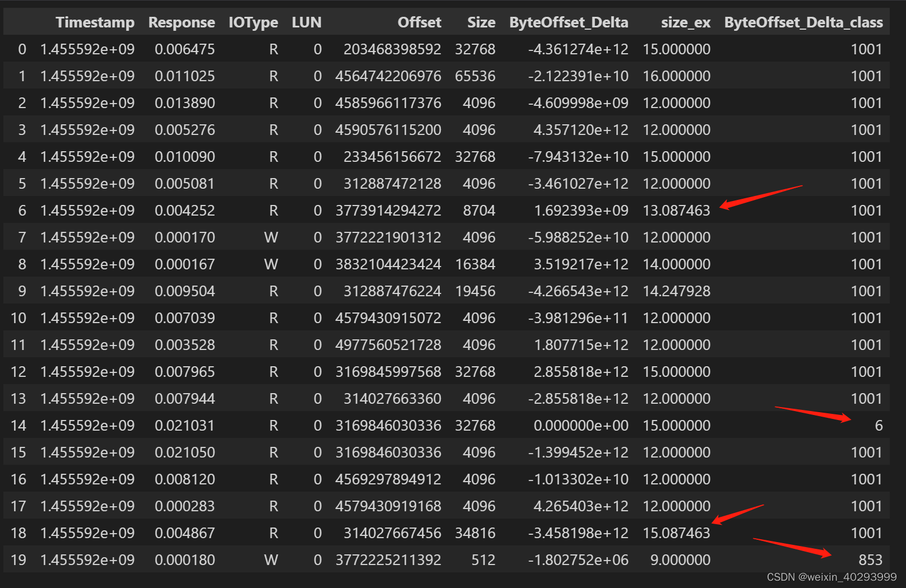Click size_ex value 14.247928

click(676, 291)
